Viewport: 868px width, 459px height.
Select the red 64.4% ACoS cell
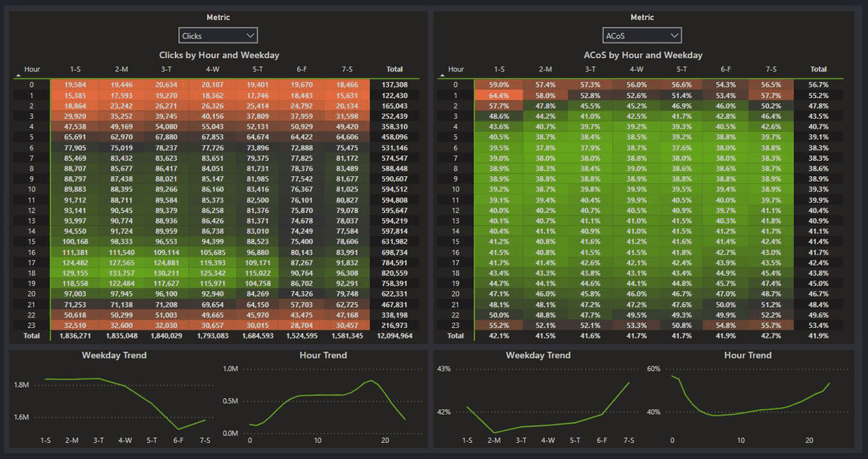coord(498,95)
